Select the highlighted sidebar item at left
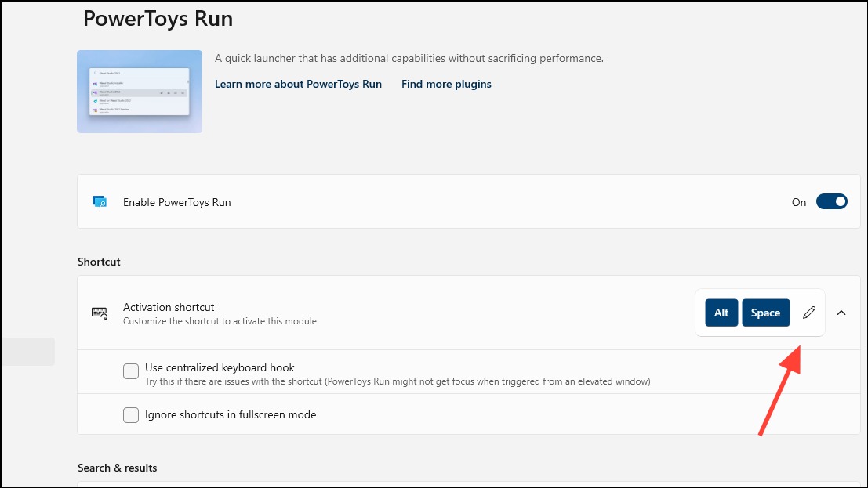This screenshot has height=488, width=868. 27,352
